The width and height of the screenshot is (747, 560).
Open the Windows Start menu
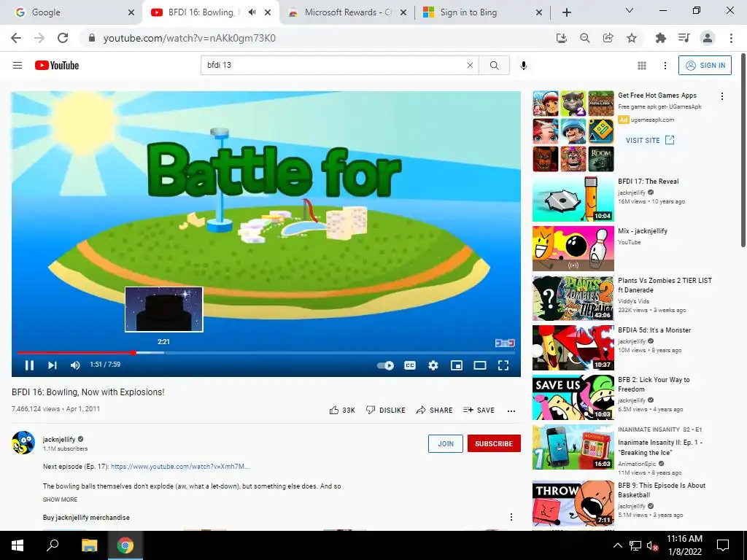18,545
